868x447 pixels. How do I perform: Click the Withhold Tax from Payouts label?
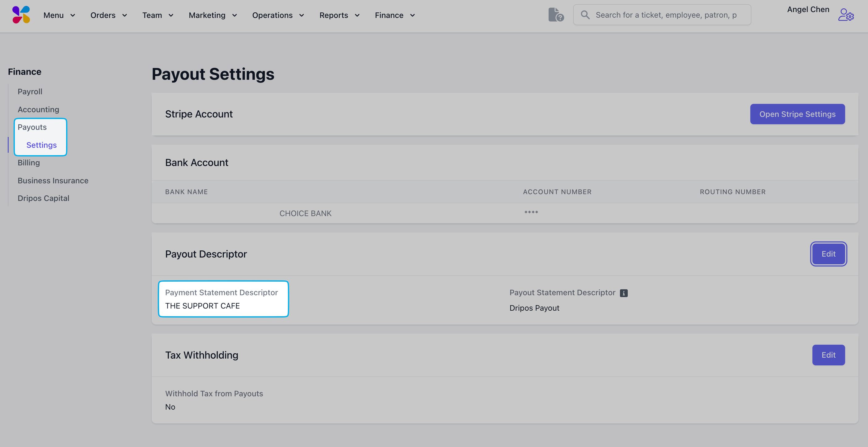point(214,394)
